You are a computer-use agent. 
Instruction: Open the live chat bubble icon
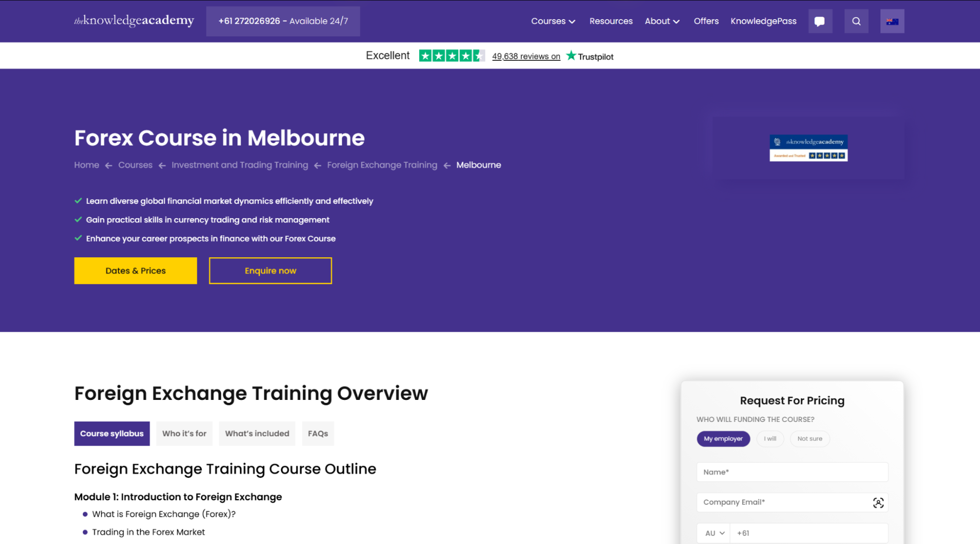point(820,21)
